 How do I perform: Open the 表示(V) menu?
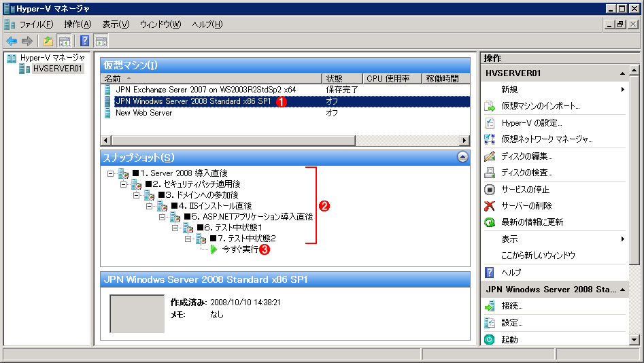[x=116, y=24]
